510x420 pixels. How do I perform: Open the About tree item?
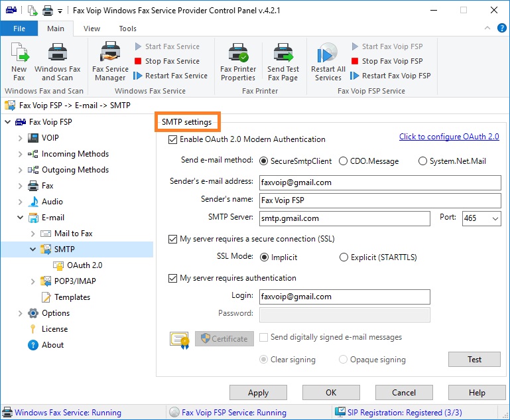tap(46, 345)
